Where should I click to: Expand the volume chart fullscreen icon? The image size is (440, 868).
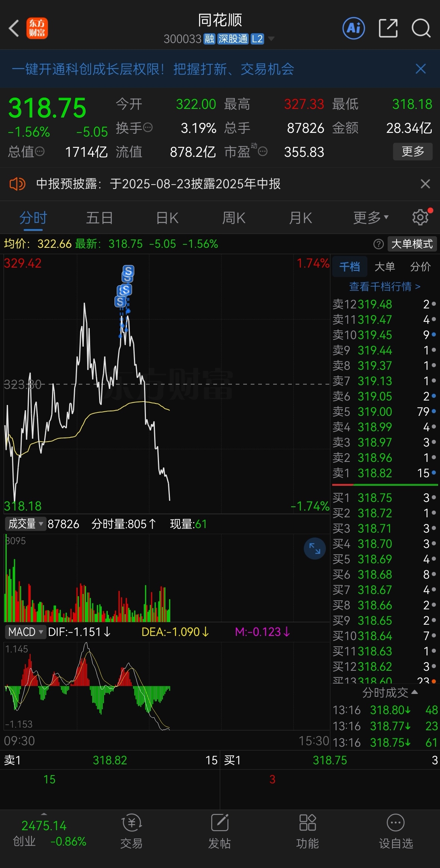click(x=315, y=549)
